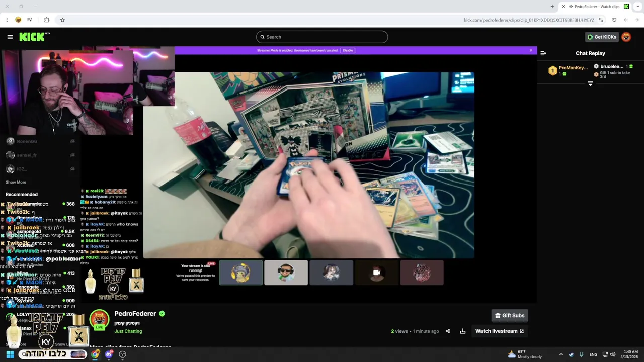Focus the Kick Search field
The height and width of the screenshot is (362, 644).
(322, 37)
